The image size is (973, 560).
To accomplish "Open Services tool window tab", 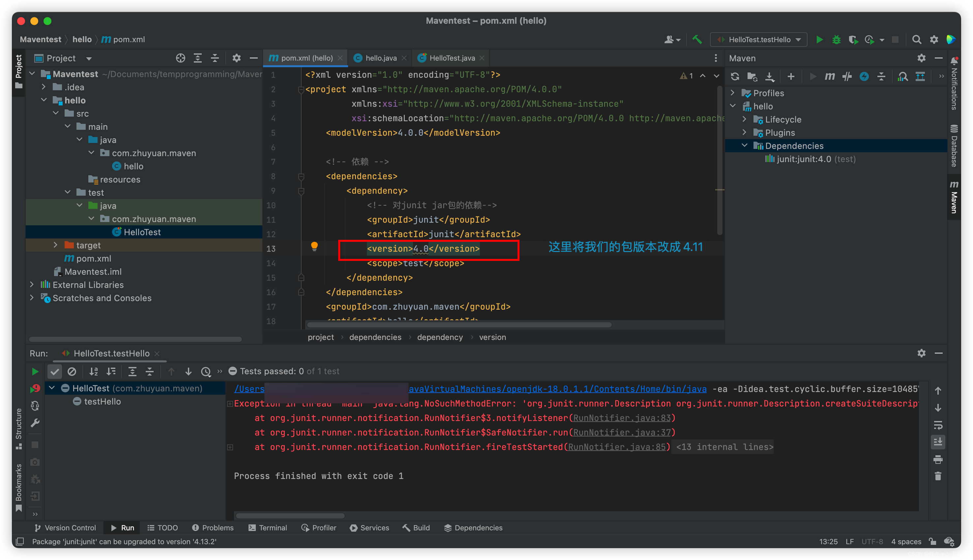I will [x=369, y=528].
